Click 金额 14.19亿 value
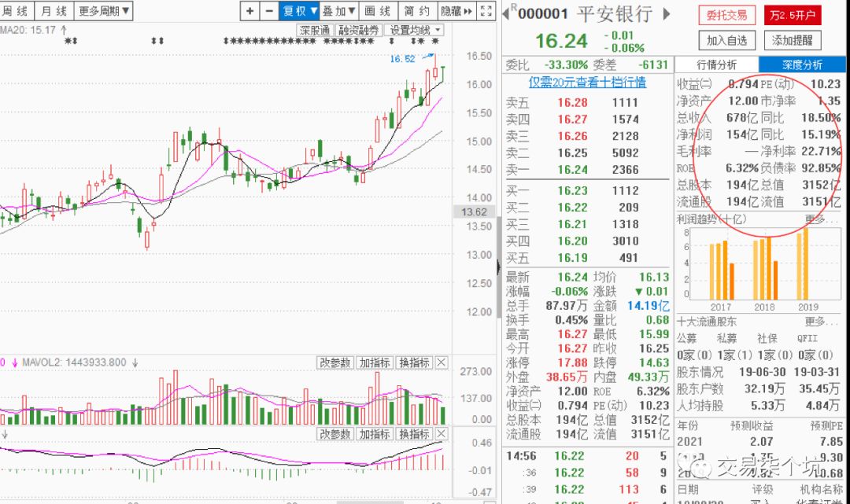Image resolution: width=850 pixels, height=504 pixels. tap(649, 305)
